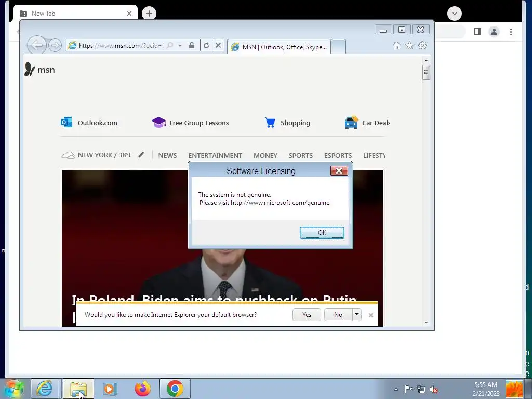Open Free Group Lessons link
Image resolution: width=532 pixels, height=399 pixels.
[x=190, y=123]
